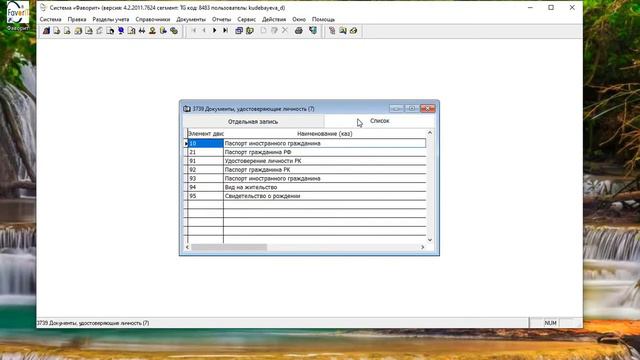The width and height of the screenshot is (640, 360).
Task: Click the cascading windows toolbar icon
Action: (x=239, y=31)
